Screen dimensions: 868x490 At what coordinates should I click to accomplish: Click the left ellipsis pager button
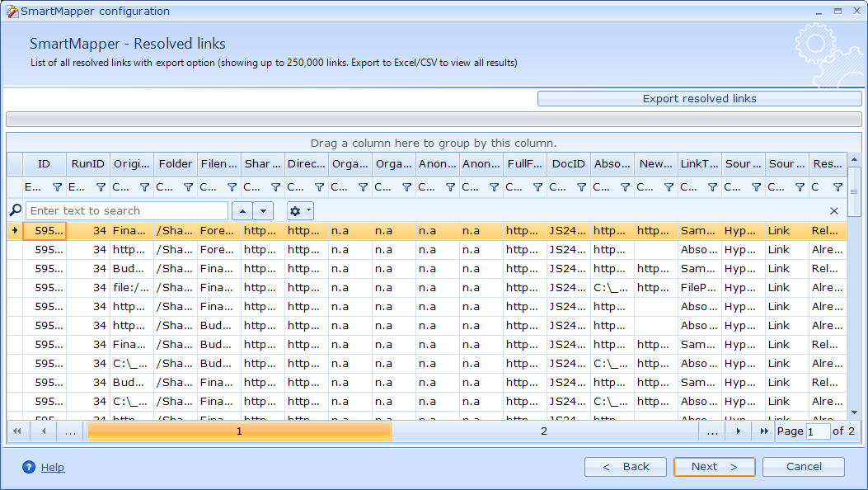70,431
